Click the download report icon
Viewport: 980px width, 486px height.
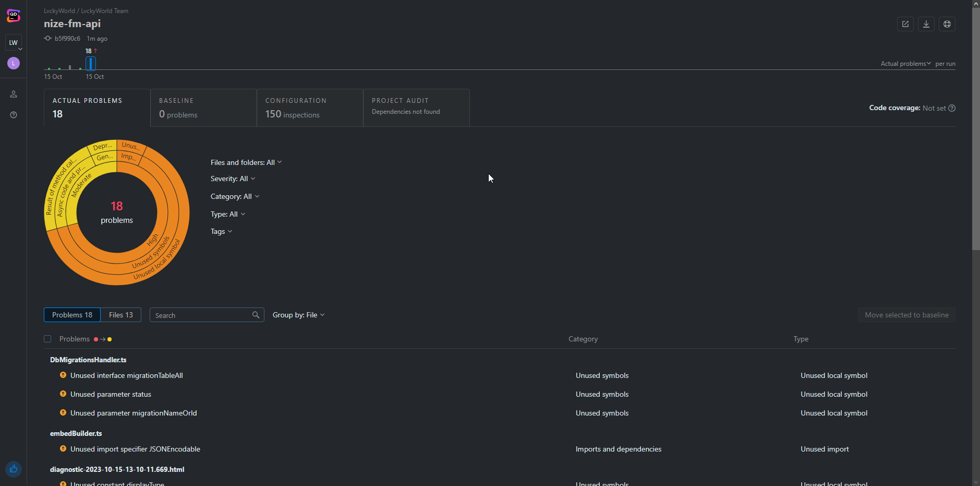point(926,24)
